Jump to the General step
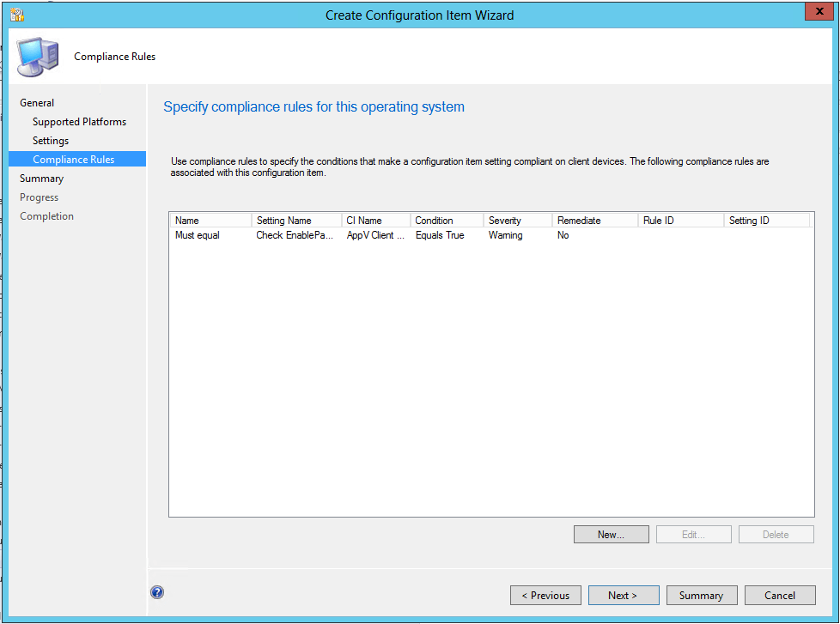The width and height of the screenshot is (840, 624). (x=37, y=102)
